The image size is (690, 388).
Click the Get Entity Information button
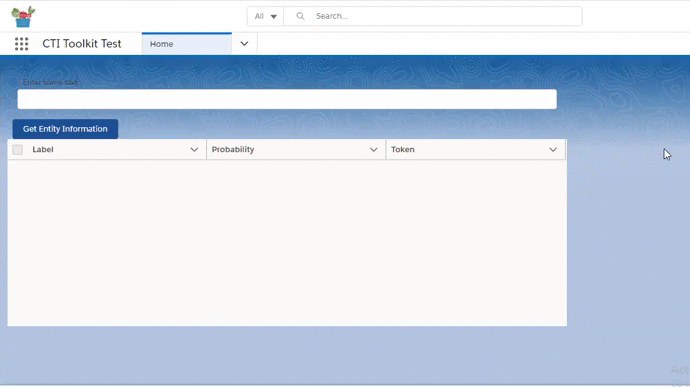65,129
